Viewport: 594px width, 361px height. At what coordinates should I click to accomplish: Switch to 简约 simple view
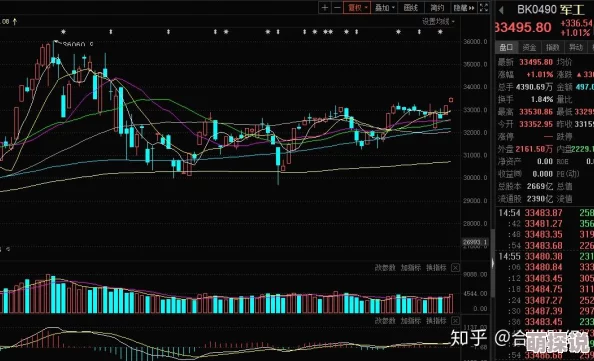pyautogui.click(x=437, y=8)
